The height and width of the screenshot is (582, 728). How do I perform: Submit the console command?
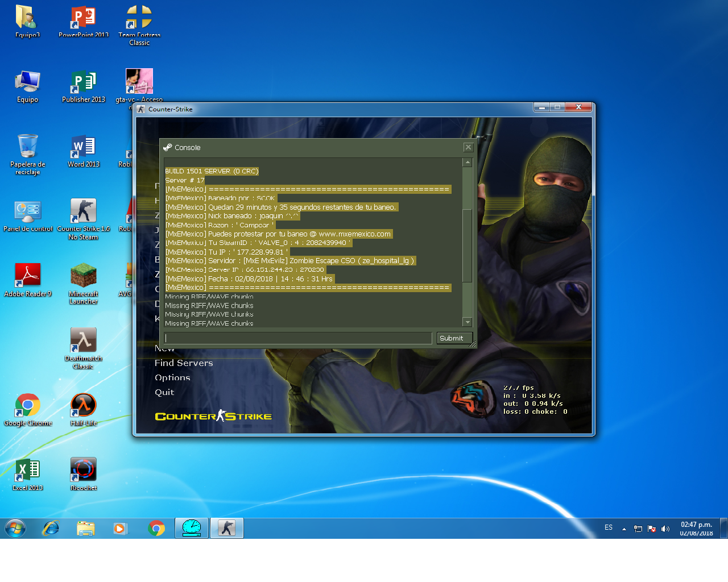[454, 338]
